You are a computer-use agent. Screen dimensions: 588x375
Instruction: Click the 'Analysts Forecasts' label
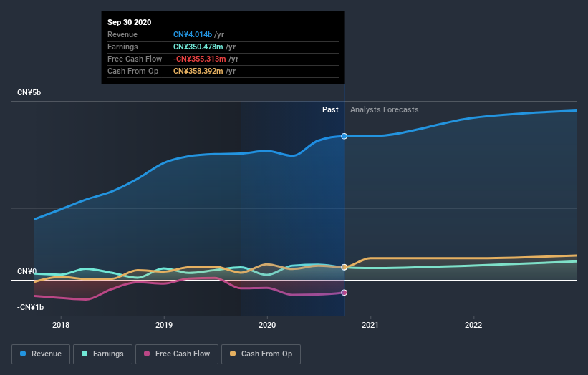(385, 109)
